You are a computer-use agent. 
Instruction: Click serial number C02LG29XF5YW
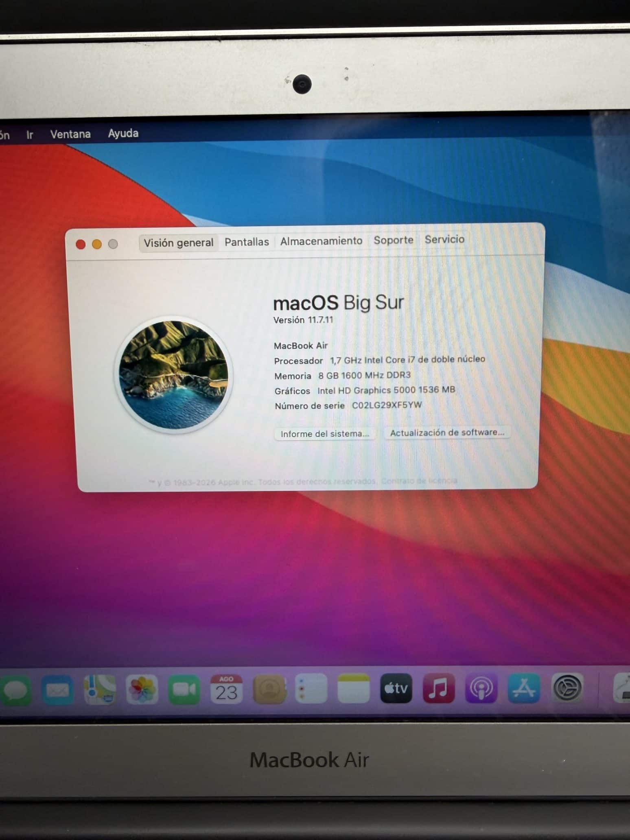pyautogui.click(x=387, y=405)
